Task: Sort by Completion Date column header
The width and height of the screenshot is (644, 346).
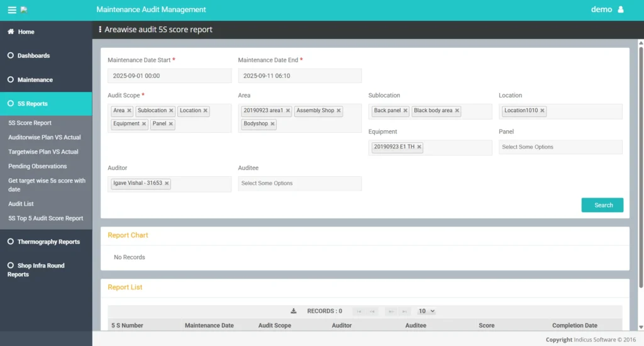Action: point(575,325)
